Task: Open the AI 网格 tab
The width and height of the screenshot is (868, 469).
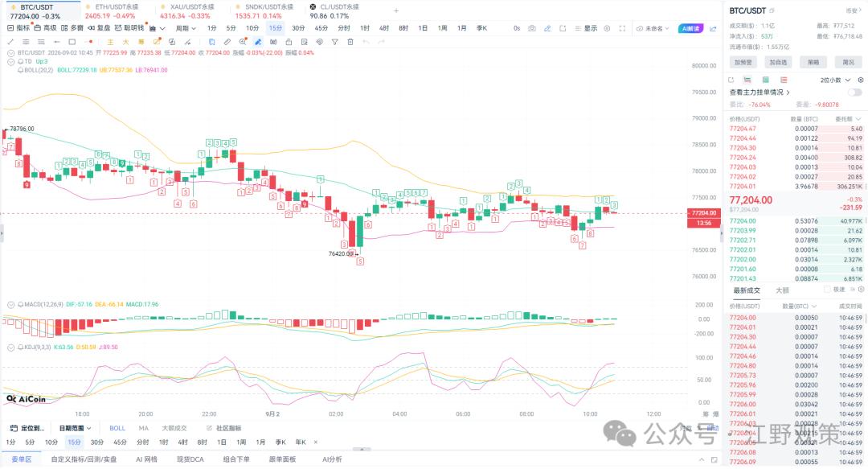Action: point(147,459)
